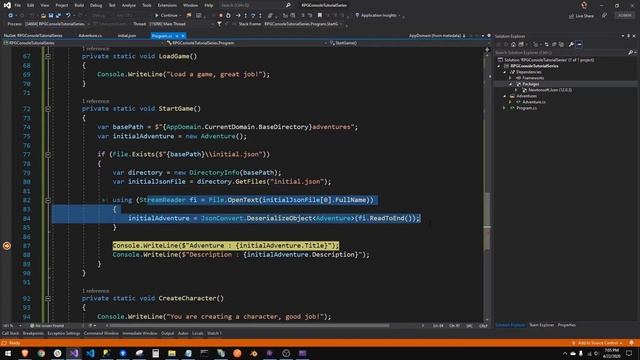Click the thread filter funnel icon

[x=220, y=24]
